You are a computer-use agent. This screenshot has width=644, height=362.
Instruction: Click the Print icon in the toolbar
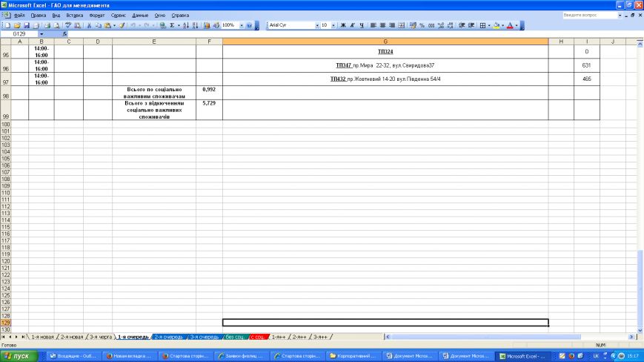pyautogui.click(x=47, y=25)
